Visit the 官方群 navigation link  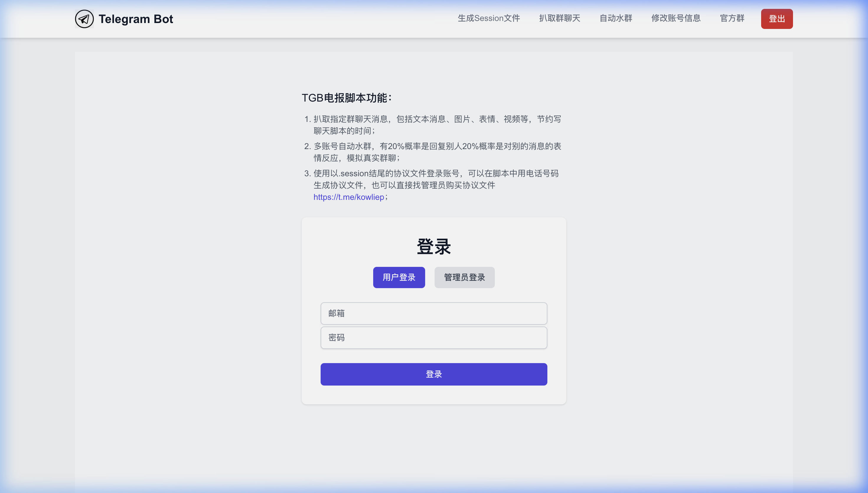732,18
